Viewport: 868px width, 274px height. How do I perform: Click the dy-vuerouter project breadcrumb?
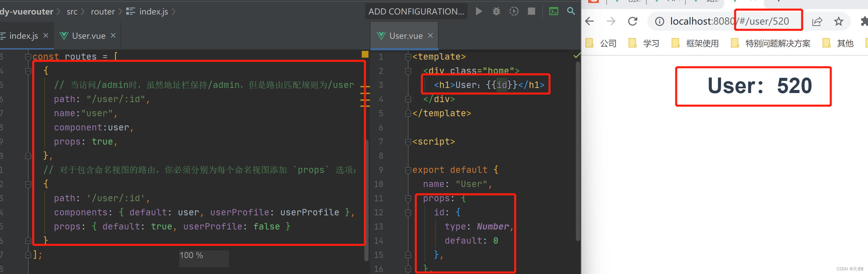point(27,11)
